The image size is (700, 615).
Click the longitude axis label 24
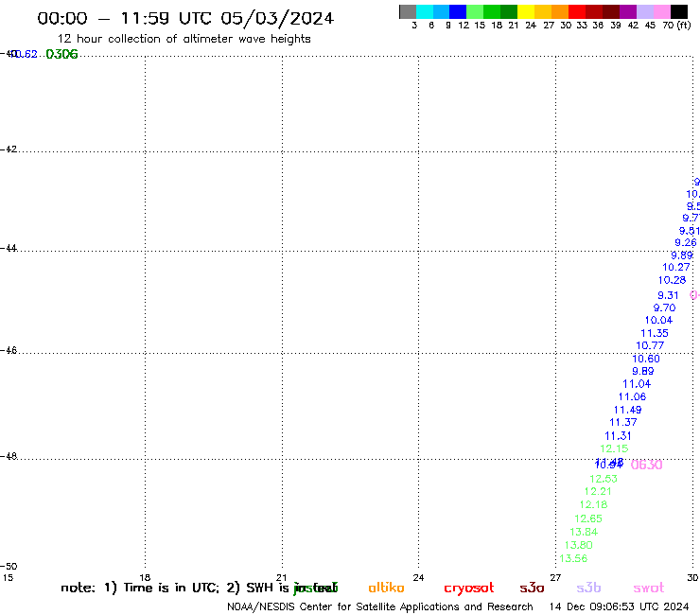click(418, 578)
